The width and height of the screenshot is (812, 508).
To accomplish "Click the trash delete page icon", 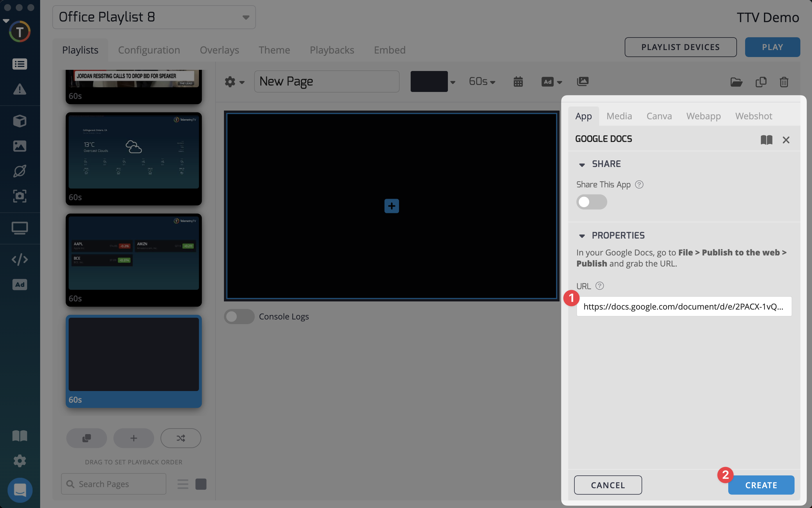I will click(x=784, y=82).
